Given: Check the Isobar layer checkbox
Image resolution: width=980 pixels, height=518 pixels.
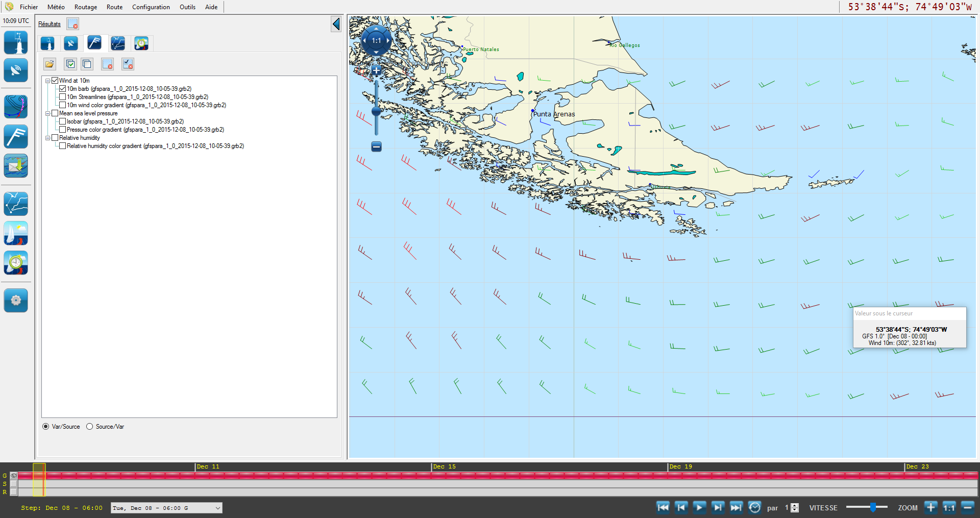Looking at the screenshot, I should click(x=62, y=121).
